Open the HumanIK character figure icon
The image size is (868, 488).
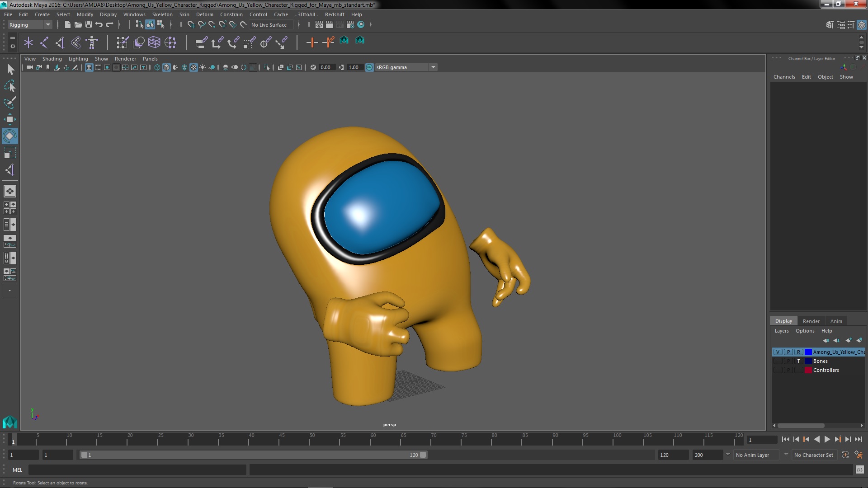[92, 42]
